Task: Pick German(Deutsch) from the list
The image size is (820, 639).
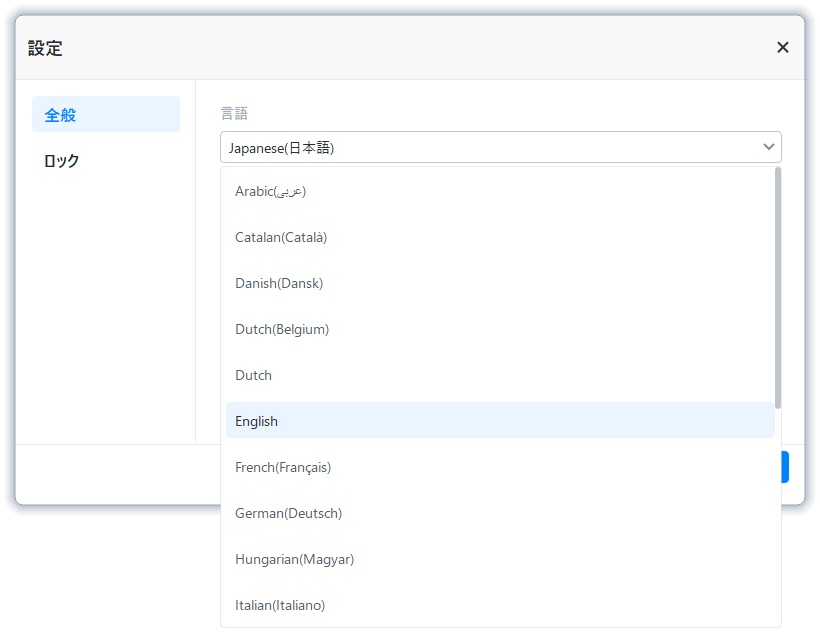Action: tap(500, 514)
